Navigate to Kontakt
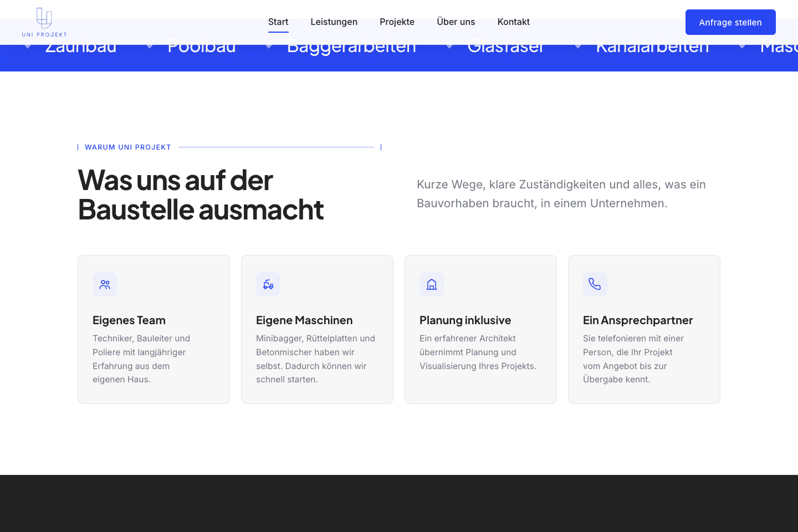798x532 pixels. click(x=514, y=22)
